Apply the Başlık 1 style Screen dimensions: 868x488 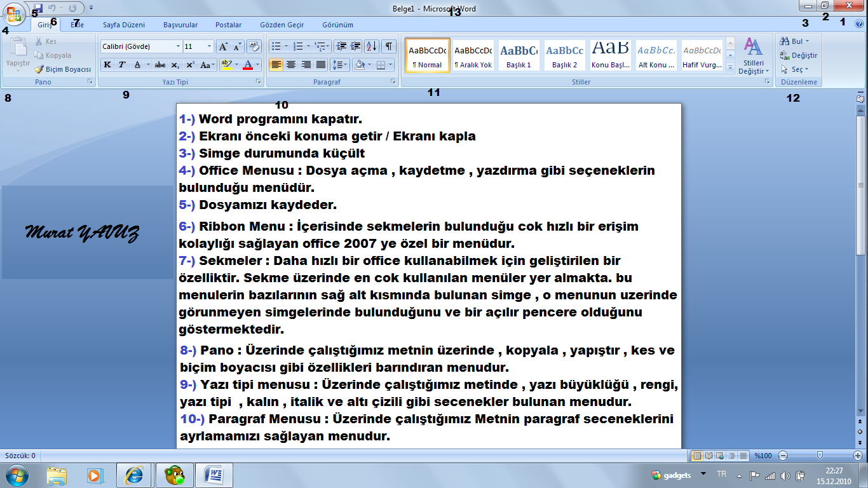pos(519,55)
